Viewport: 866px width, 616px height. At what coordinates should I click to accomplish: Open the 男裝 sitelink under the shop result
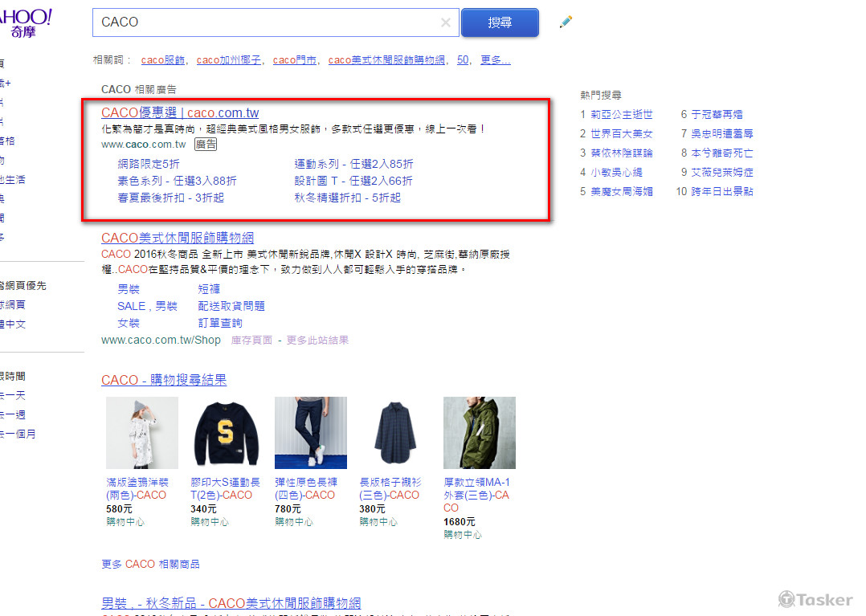(128, 288)
